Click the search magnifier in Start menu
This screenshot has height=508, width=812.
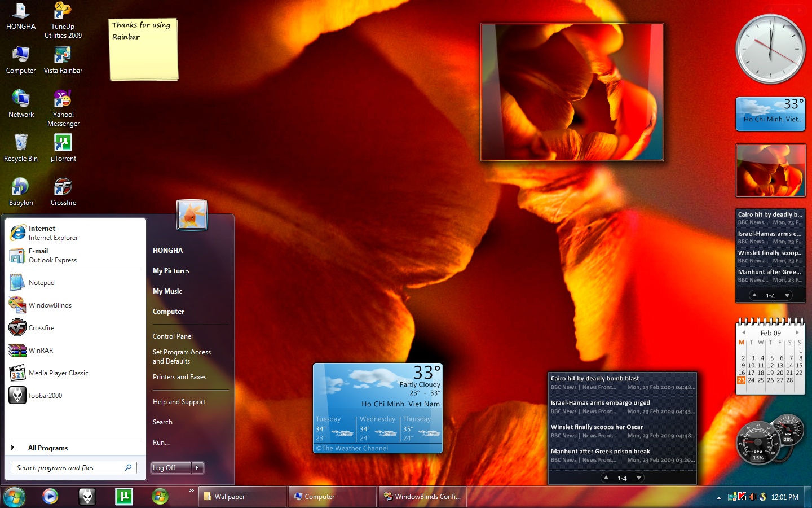click(x=128, y=467)
